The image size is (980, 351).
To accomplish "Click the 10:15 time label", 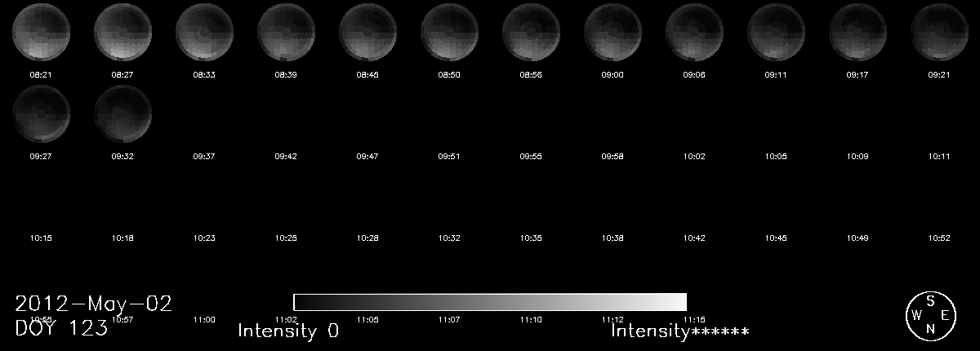I will pyautogui.click(x=41, y=238).
